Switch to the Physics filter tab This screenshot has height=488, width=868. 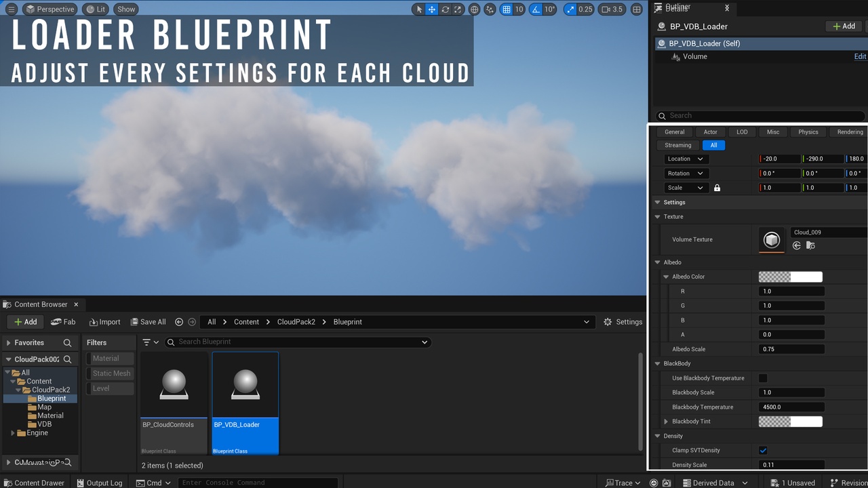coord(808,131)
